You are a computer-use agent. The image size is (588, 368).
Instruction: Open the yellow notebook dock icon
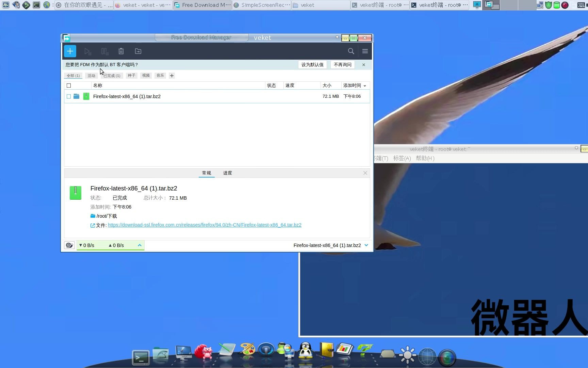326,350
